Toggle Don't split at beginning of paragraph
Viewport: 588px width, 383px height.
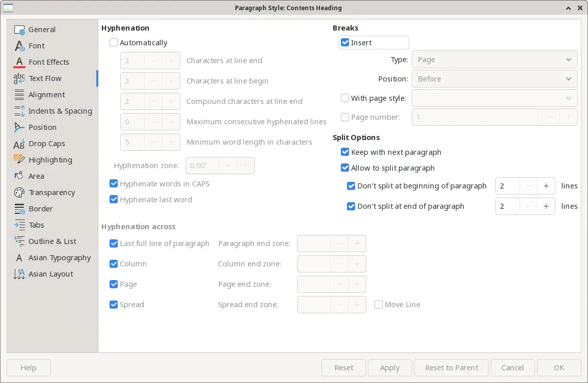(x=351, y=186)
